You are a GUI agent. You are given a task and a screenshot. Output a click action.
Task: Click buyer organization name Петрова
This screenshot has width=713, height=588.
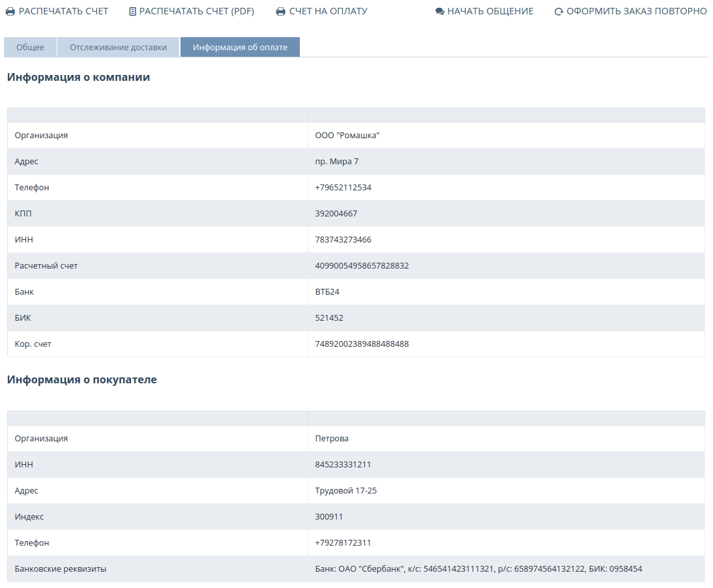click(x=332, y=439)
